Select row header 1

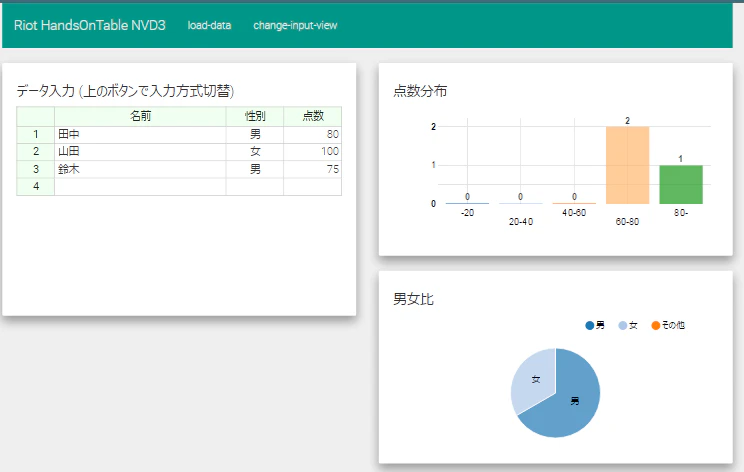pos(36,135)
